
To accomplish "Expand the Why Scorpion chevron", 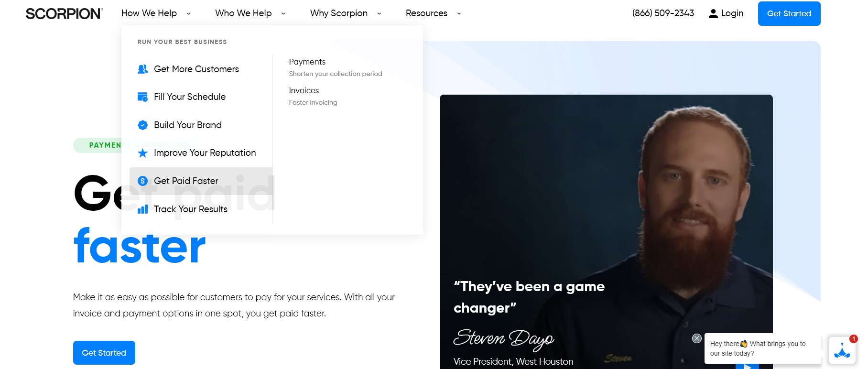I will (x=379, y=13).
